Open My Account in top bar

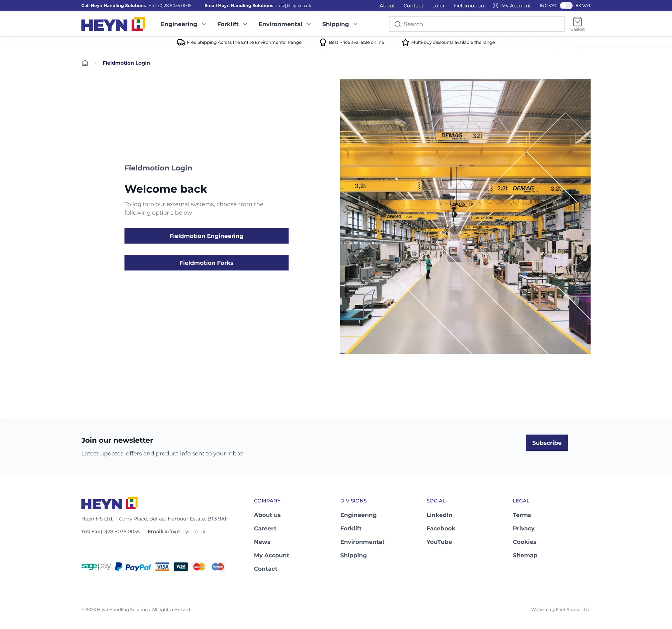point(516,5)
